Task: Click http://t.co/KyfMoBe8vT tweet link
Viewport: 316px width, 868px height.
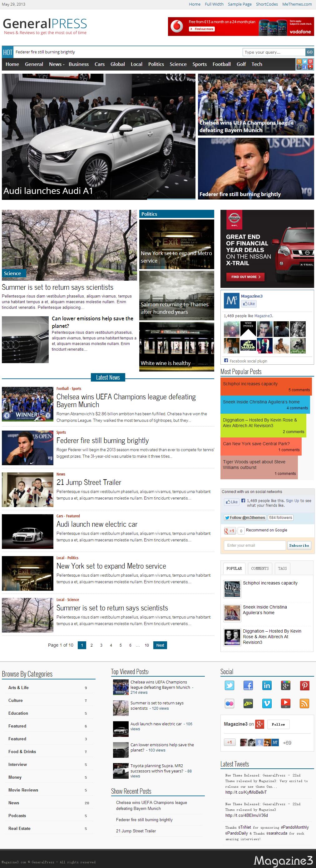Action: coord(246,792)
